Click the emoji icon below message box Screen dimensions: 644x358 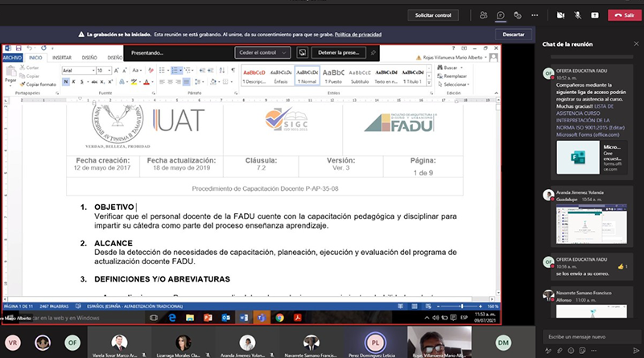(571, 351)
